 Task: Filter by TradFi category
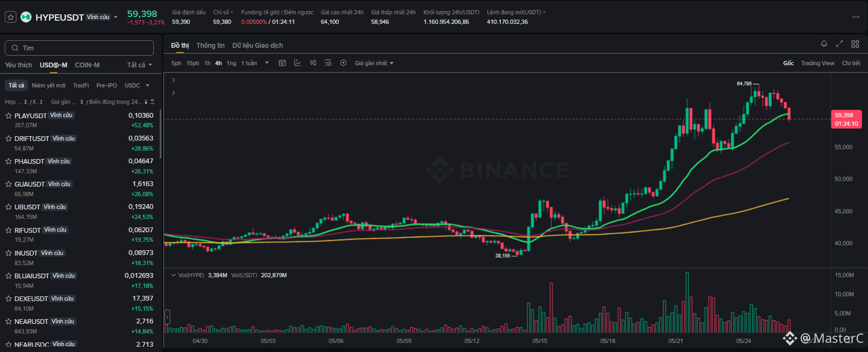point(81,85)
